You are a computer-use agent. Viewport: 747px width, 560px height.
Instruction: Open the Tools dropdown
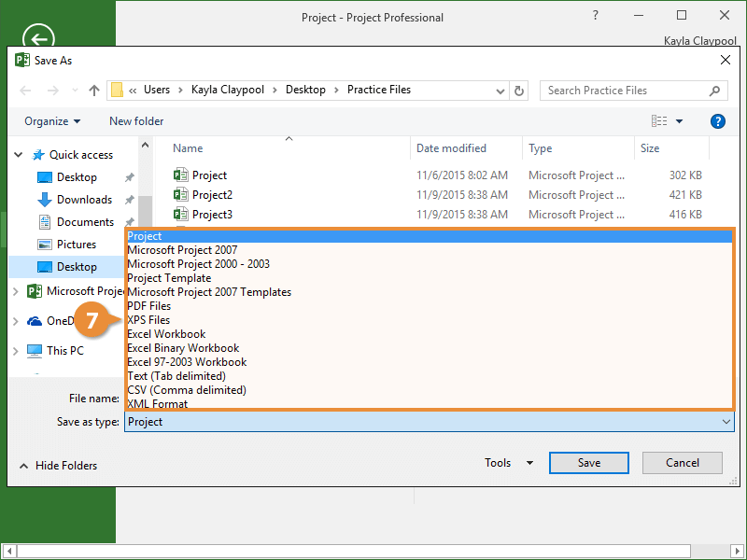[509, 463]
